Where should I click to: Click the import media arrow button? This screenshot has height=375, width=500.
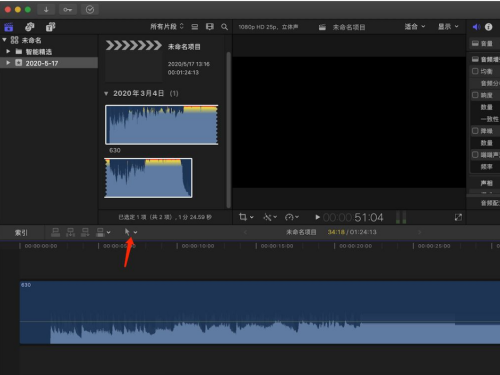(x=46, y=10)
